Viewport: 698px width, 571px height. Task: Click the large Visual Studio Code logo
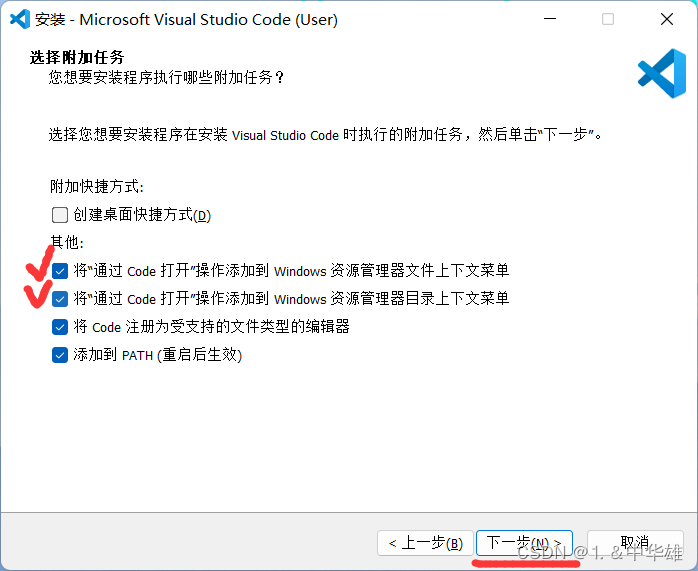click(661, 73)
